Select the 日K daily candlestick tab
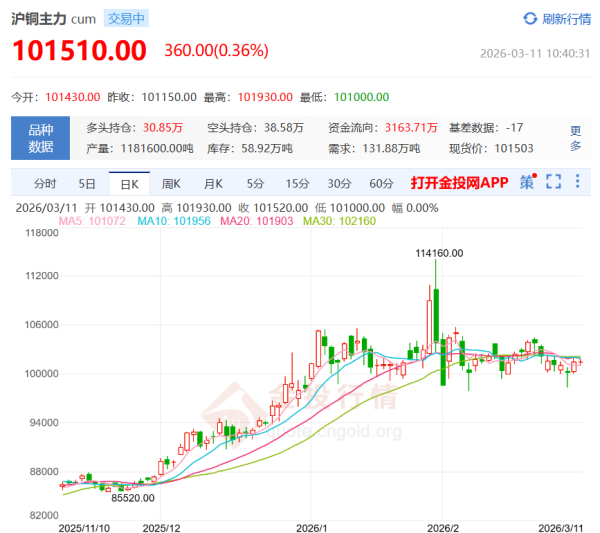The height and width of the screenshot is (533, 600). coord(129,184)
